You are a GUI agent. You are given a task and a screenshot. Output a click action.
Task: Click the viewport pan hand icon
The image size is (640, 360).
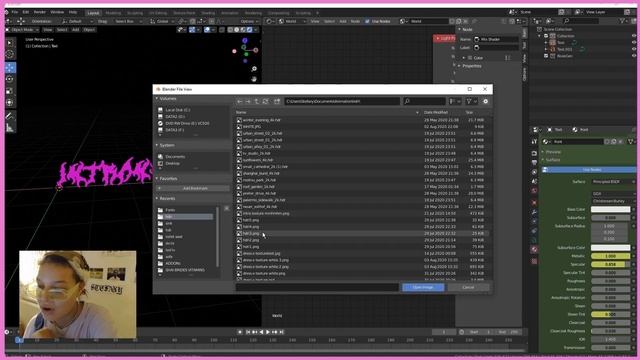254,79
